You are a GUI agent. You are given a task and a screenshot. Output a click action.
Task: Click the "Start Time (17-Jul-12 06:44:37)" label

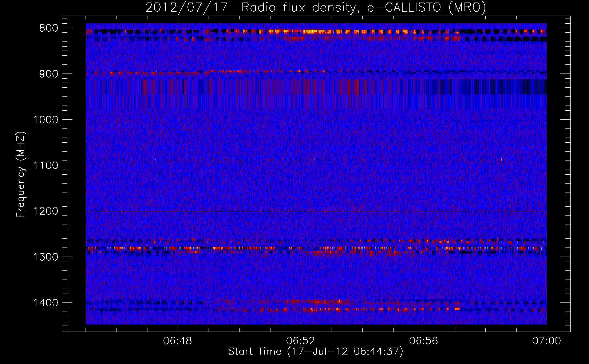(x=316, y=352)
